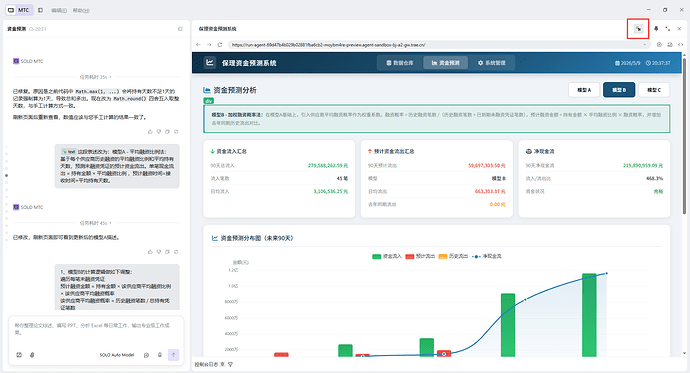Click the 219,890,959.09 元 net cash value
Viewport: 690px width, 373px height.
coord(643,166)
